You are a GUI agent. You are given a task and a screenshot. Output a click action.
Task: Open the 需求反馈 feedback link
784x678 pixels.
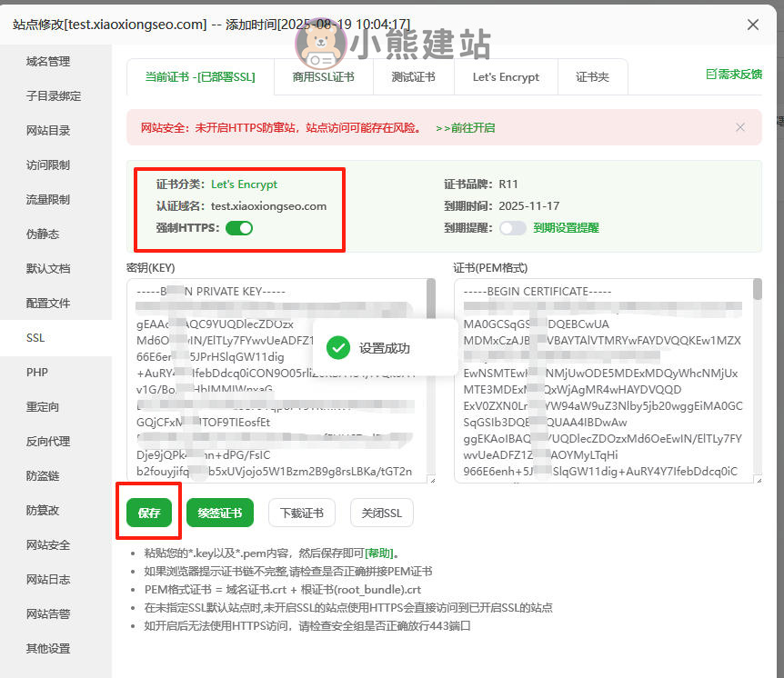733,75
